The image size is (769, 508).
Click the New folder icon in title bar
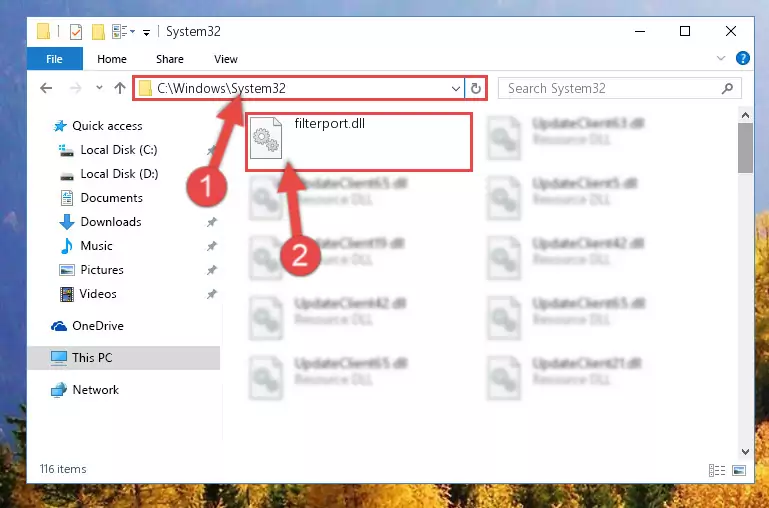point(98,32)
